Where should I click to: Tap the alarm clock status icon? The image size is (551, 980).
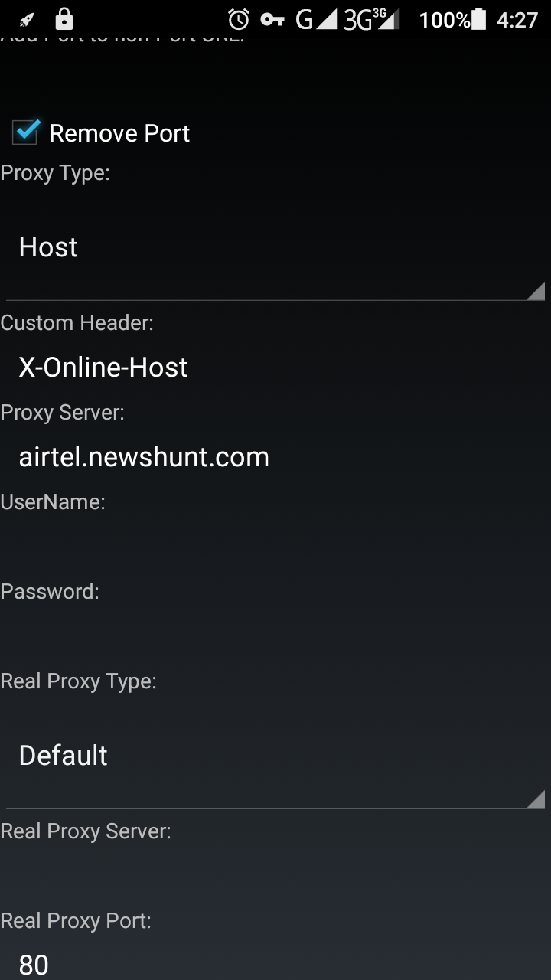pyautogui.click(x=239, y=19)
